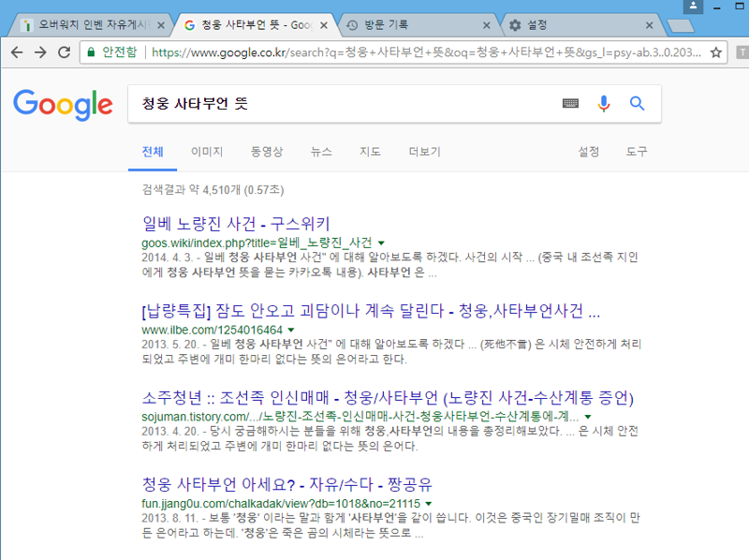Expand the dropdown arrow beside goos.wiki URL
749x560 pixels.
pyautogui.click(x=381, y=243)
